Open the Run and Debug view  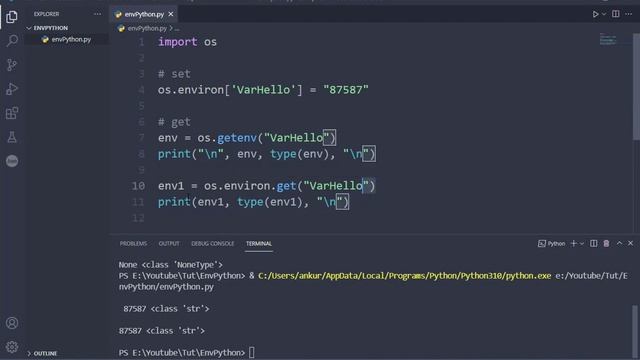[x=12, y=89]
